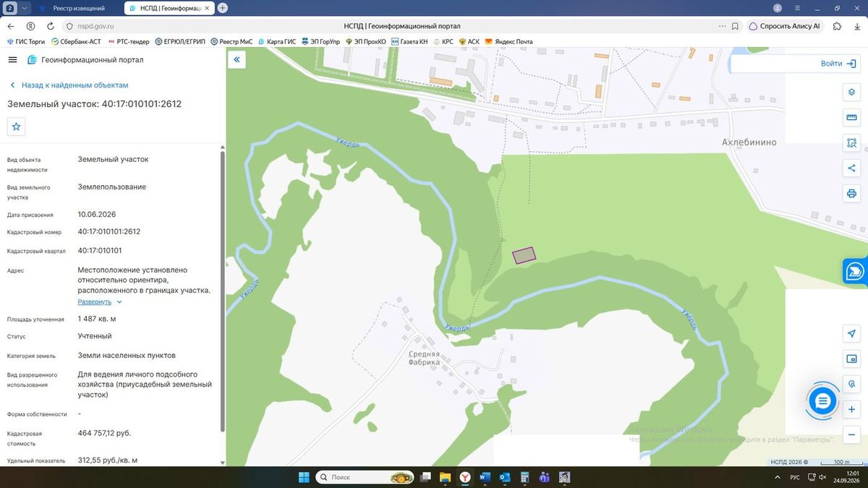Screen dimensions: 868x488
Task: Select the НСПД Геоинформационный портал tab
Action: 169,8
